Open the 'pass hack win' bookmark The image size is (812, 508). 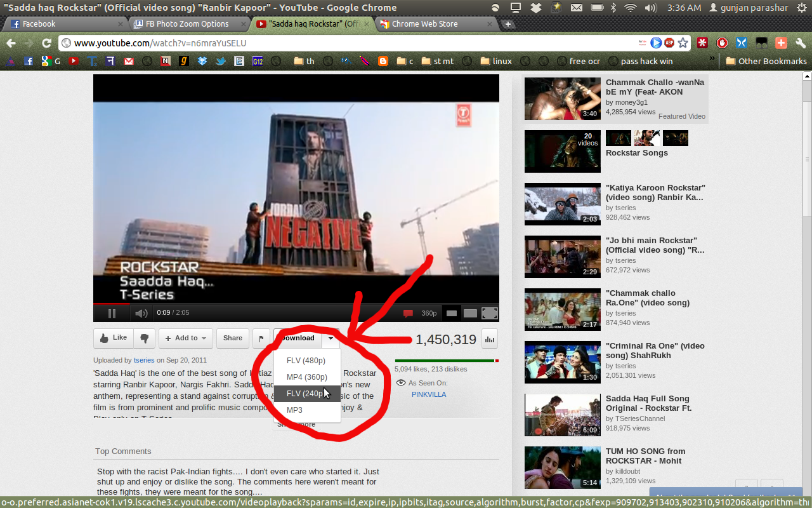click(641, 62)
